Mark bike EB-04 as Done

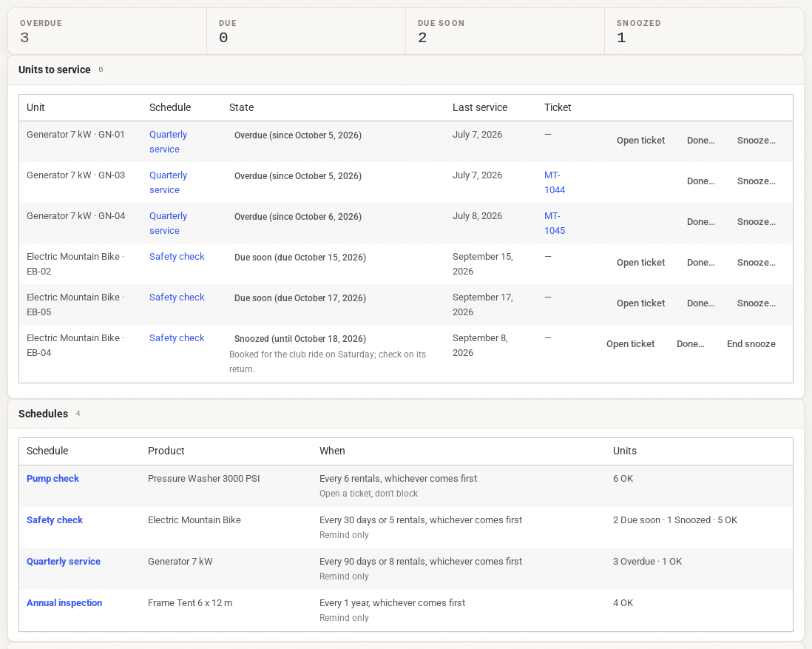pos(690,344)
